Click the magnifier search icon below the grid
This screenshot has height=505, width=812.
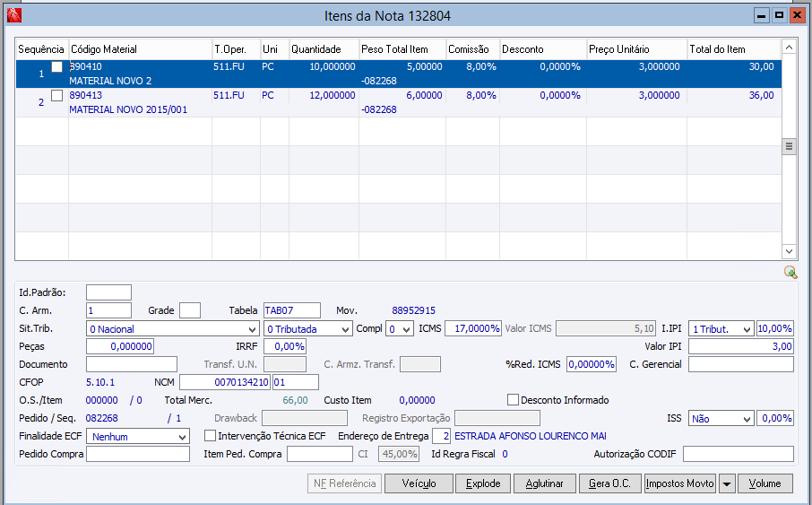click(x=790, y=272)
